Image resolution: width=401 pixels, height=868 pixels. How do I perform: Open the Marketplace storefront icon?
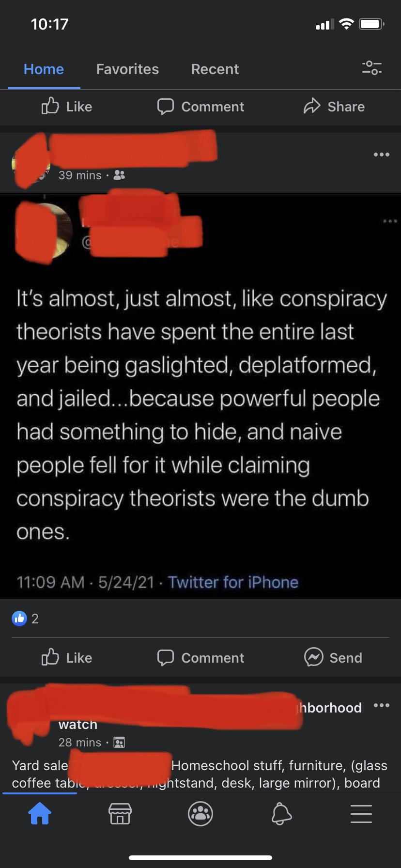[120, 813]
